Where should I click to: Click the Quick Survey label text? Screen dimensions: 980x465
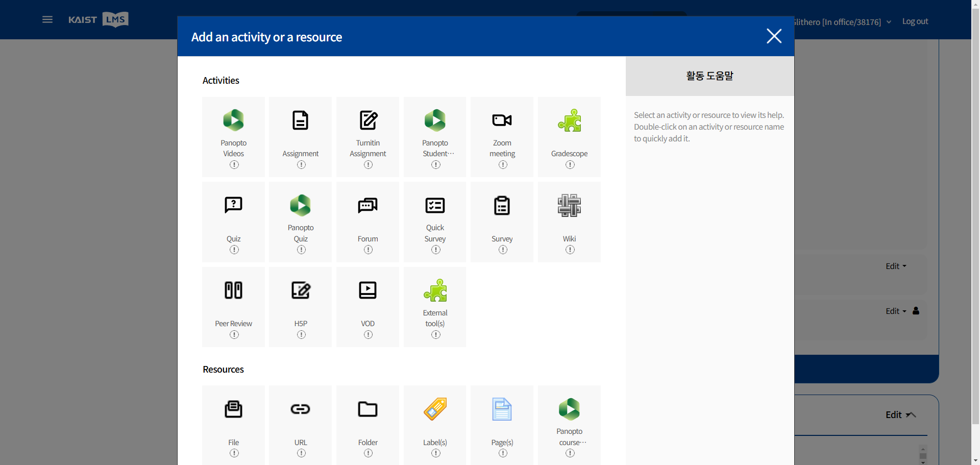435,233
